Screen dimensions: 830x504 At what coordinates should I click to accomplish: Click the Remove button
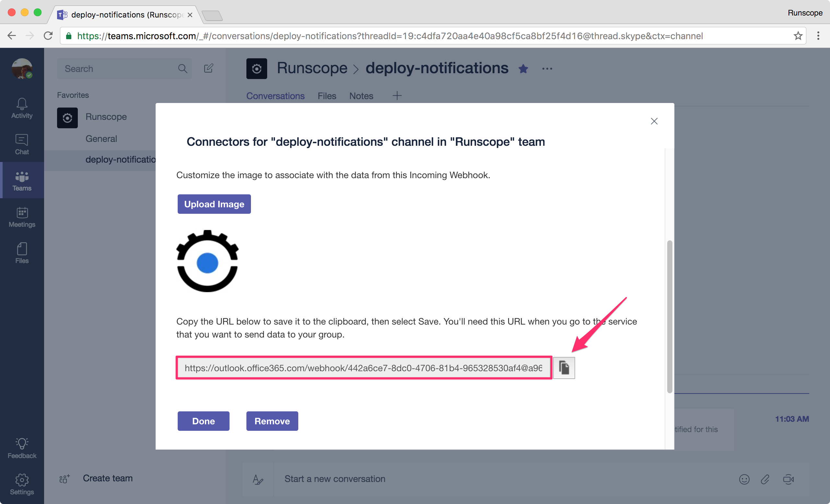[x=272, y=421]
